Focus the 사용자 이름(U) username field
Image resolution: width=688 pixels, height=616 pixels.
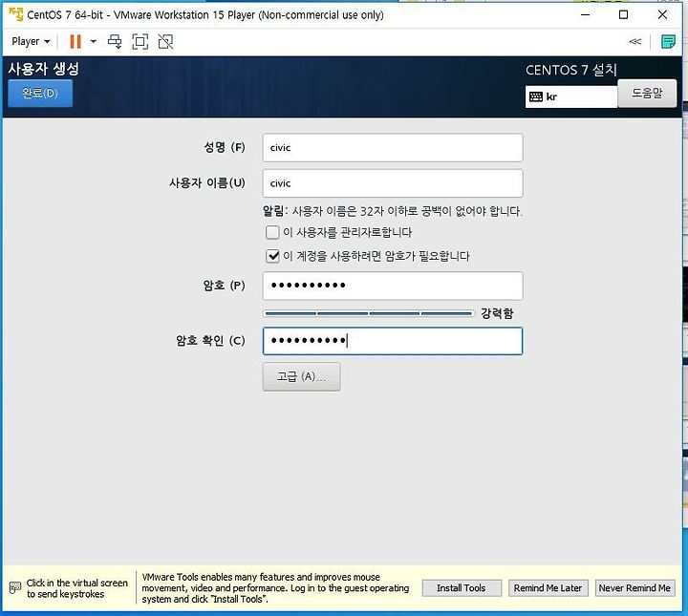point(393,183)
